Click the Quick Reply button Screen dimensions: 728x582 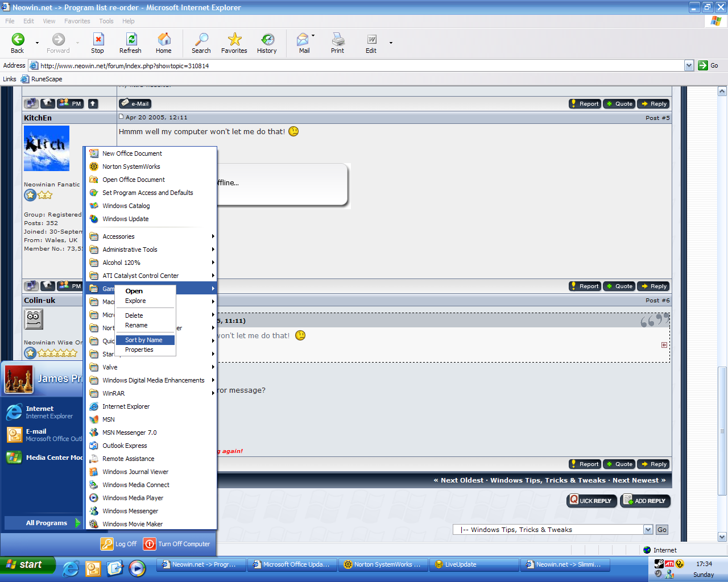tap(591, 501)
